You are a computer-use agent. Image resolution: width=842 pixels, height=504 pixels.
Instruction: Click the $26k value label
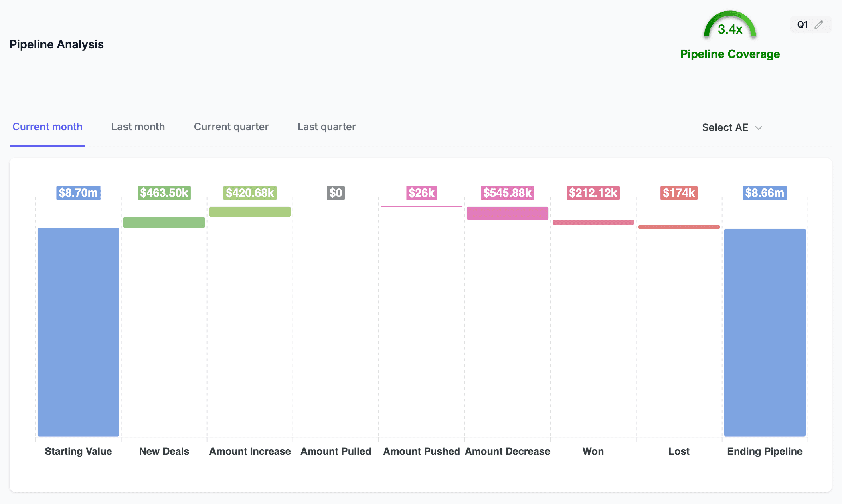(421, 193)
